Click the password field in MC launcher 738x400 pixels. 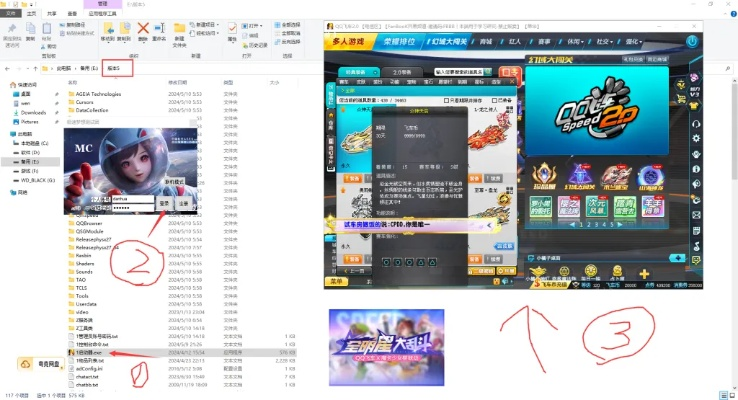point(132,208)
